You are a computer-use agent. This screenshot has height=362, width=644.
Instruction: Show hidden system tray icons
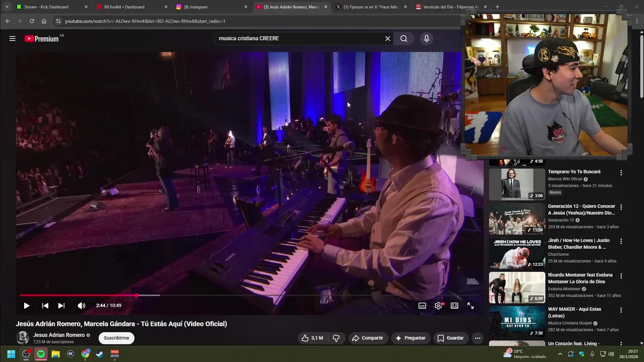pos(560,354)
